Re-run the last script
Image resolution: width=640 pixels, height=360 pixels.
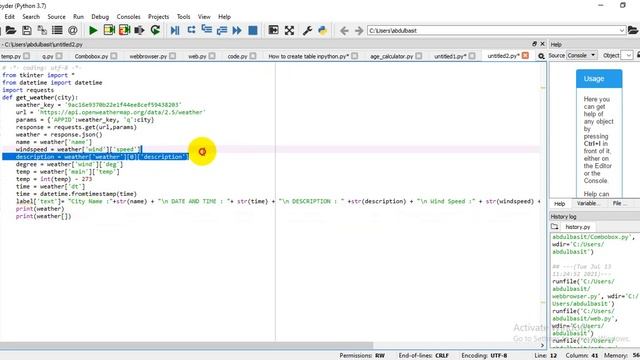click(155, 31)
